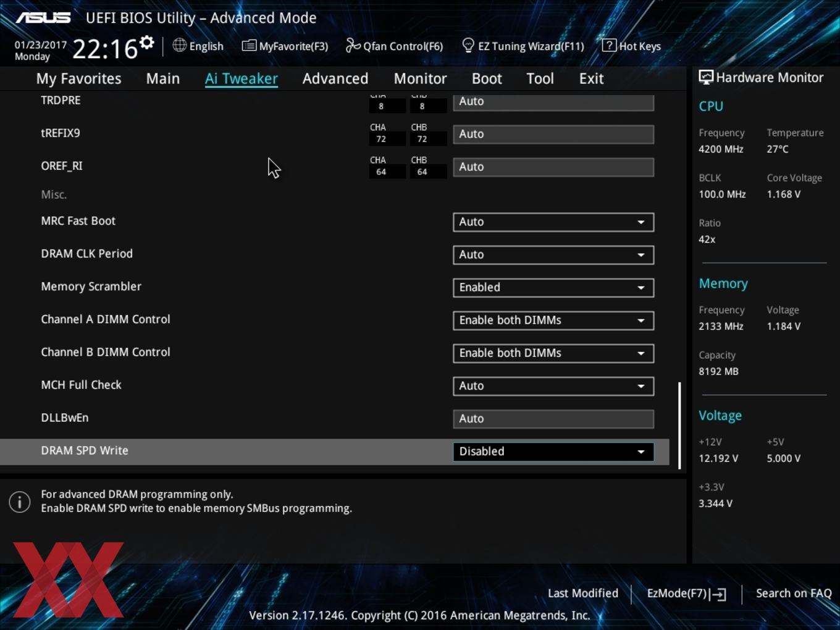Open the Advanced tab
840x630 pixels.
[335, 78]
